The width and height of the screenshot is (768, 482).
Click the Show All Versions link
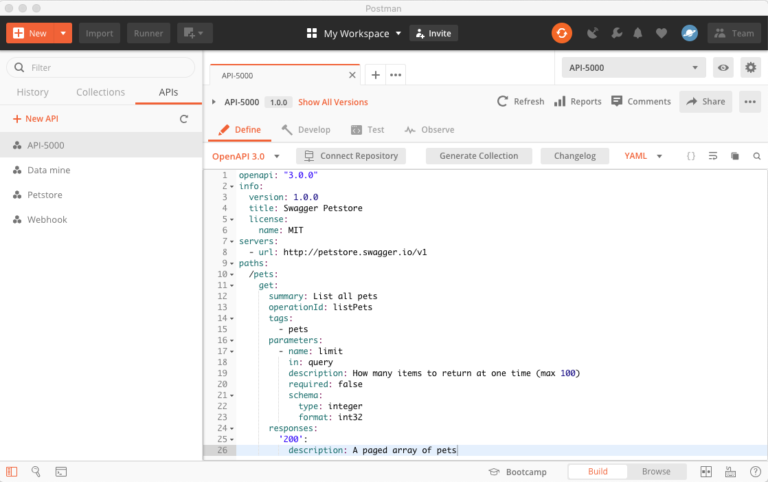[x=332, y=102]
